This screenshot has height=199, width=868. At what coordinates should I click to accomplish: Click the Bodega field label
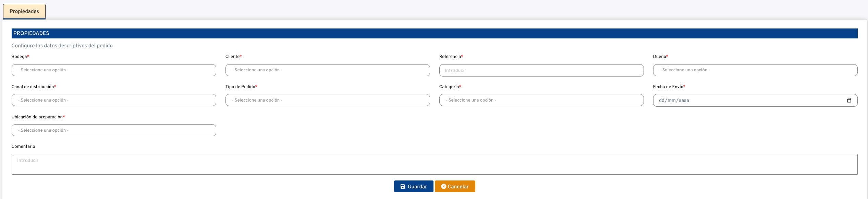point(19,57)
